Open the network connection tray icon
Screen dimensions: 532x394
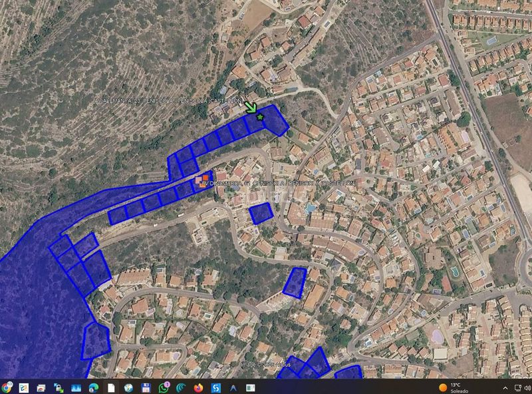518,387
